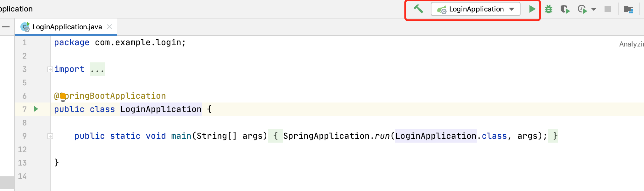Expand the folded main method on line 9
Image resolution: width=644 pixels, height=191 pixels.
[50, 136]
